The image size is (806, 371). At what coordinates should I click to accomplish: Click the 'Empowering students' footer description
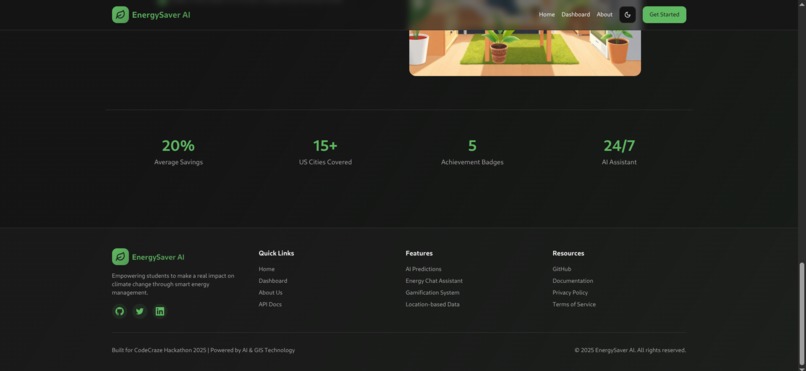tap(173, 284)
